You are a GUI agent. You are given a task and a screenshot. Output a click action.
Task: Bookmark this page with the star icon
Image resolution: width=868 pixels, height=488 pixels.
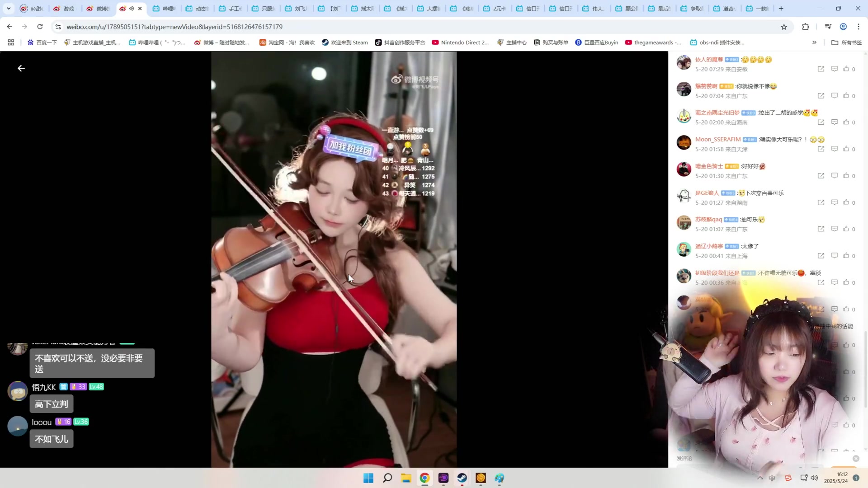point(784,27)
